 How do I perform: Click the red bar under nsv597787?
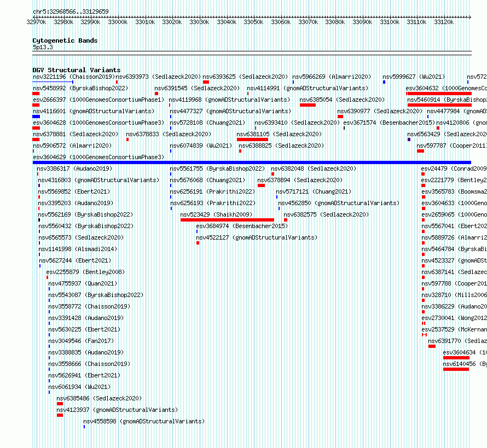pyautogui.click(x=421, y=151)
